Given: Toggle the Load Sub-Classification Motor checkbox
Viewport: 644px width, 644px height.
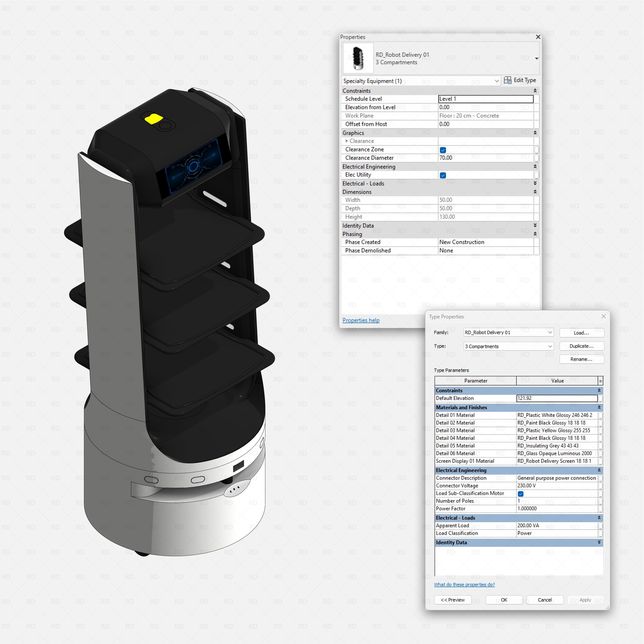Looking at the screenshot, I should [521, 494].
